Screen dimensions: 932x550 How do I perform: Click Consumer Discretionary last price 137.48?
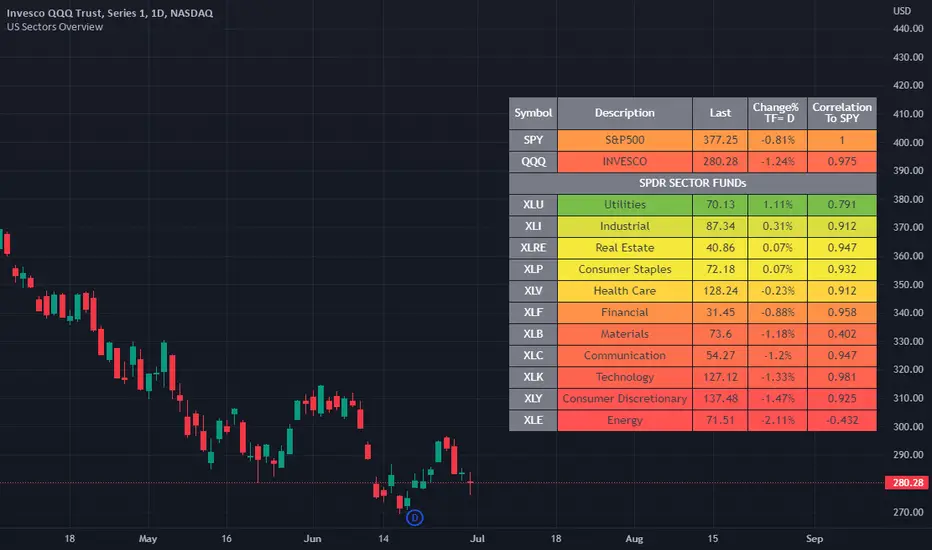pos(720,398)
